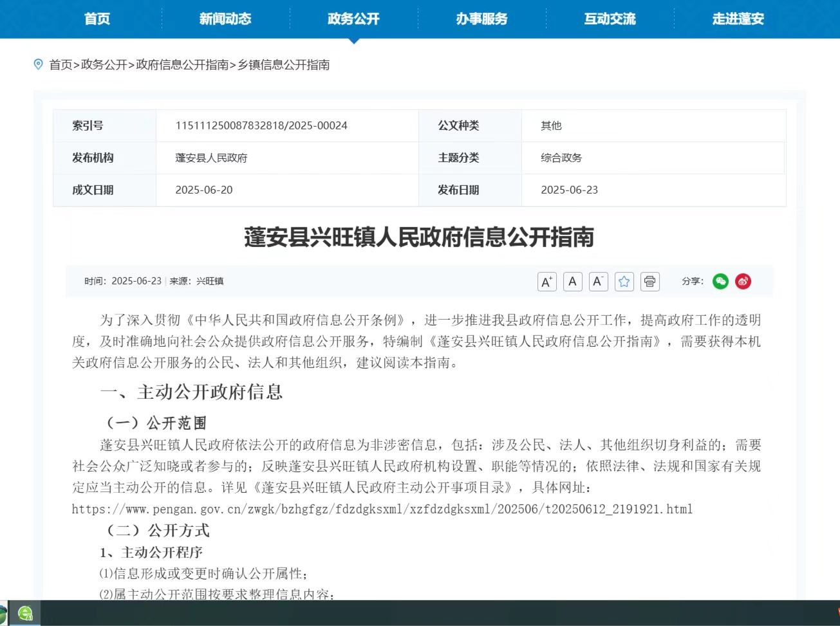Print article with printer icon
Viewport: 840px width, 626px height.
(649, 282)
